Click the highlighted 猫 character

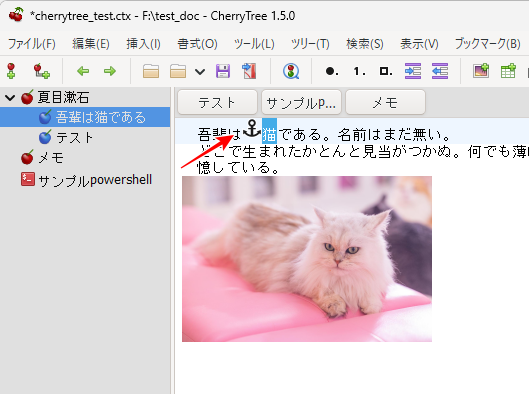click(x=270, y=131)
